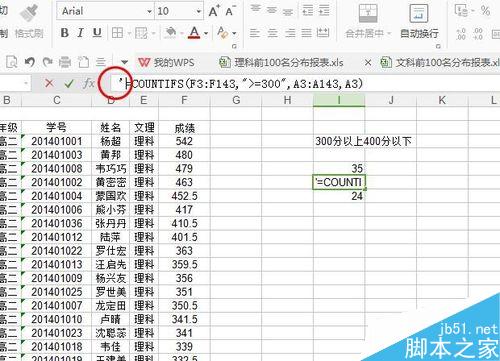
Task: Click the 姓名 header cell
Action: 110,128
